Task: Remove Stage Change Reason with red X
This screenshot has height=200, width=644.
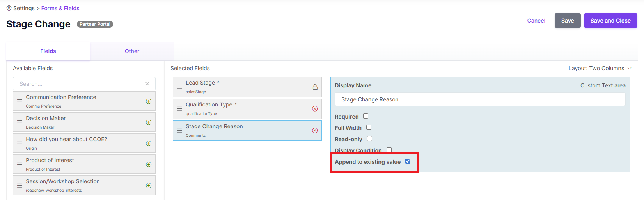Action: (315, 131)
